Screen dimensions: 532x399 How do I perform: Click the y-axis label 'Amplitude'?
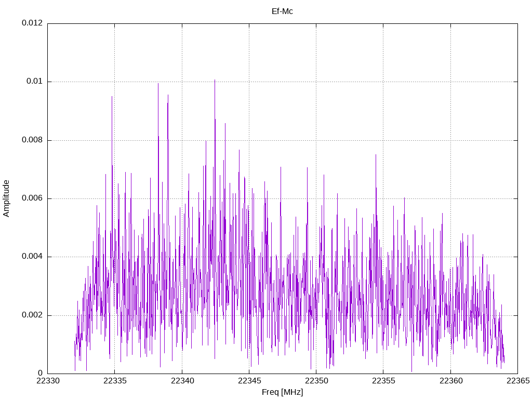(x=6, y=198)
